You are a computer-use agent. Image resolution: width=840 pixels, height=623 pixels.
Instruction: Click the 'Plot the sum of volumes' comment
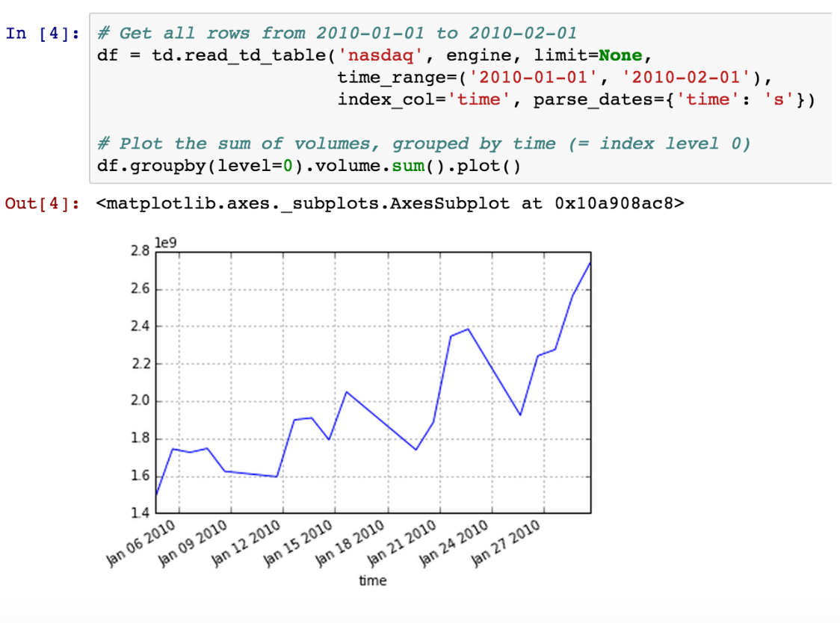423,143
